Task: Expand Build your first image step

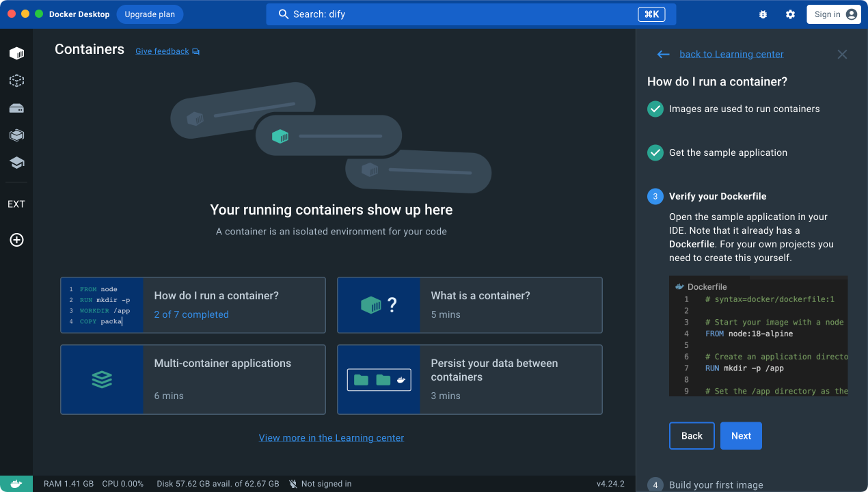Action: (x=716, y=485)
